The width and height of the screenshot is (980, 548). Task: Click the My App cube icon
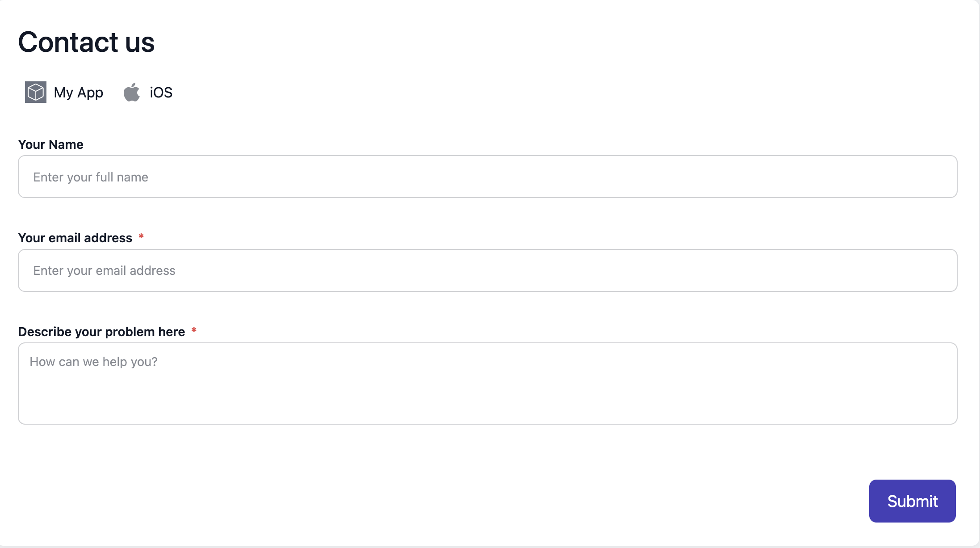click(36, 92)
